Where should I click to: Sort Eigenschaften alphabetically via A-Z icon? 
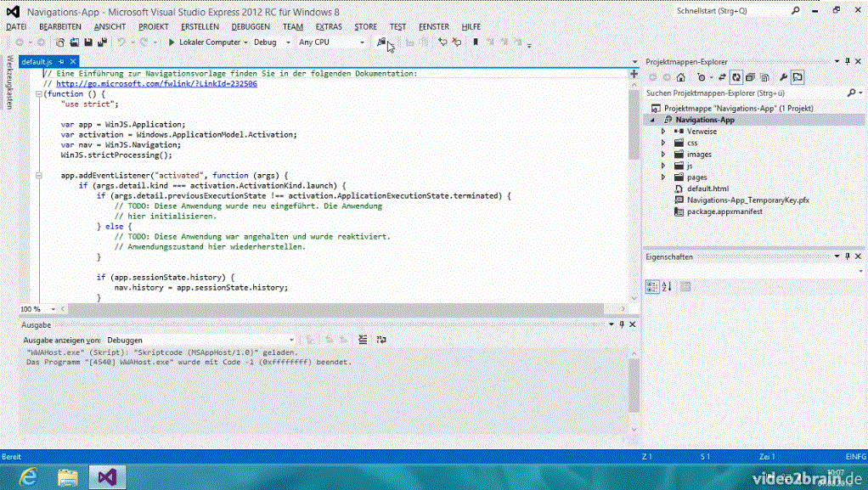click(x=667, y=286)
